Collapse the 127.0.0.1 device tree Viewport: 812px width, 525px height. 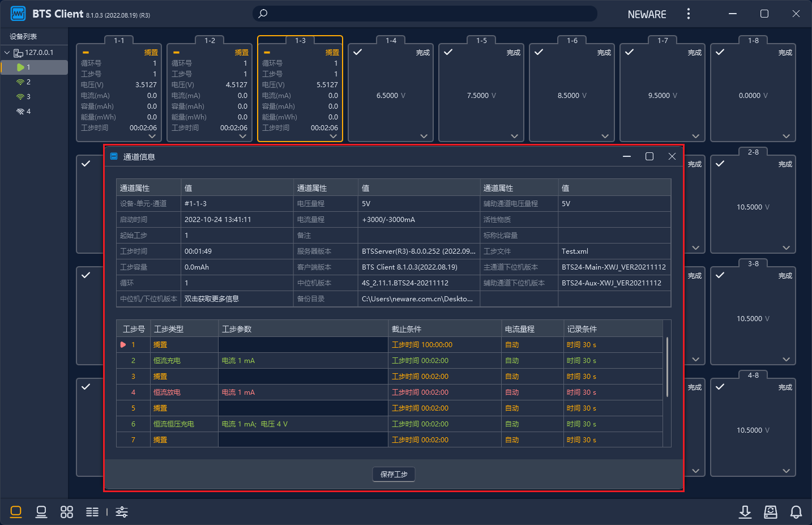tap(7, 53)
